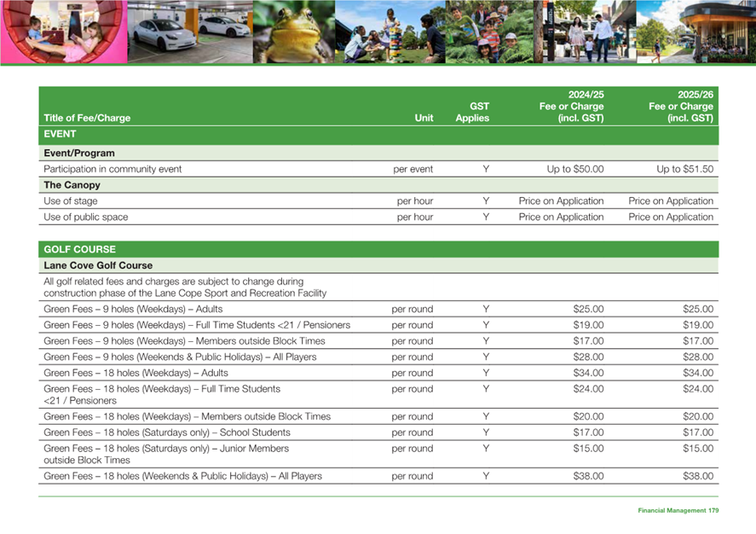Image resolution: width=756 pixels, height=534 pixels.
Task: Click the 2024/25 '$25.00' for 9 holes Adults
Action: click(588, 309)
